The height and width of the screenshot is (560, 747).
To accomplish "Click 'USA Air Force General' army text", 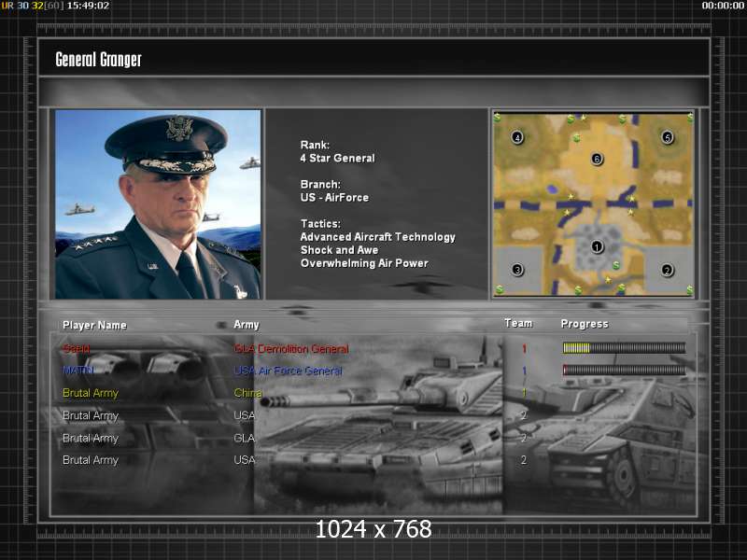I will (x=289, y=371).
